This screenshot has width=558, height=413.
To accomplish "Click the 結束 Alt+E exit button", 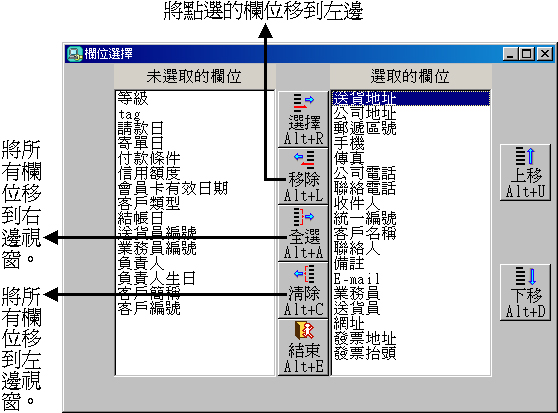I will click(x=303, y=347).
